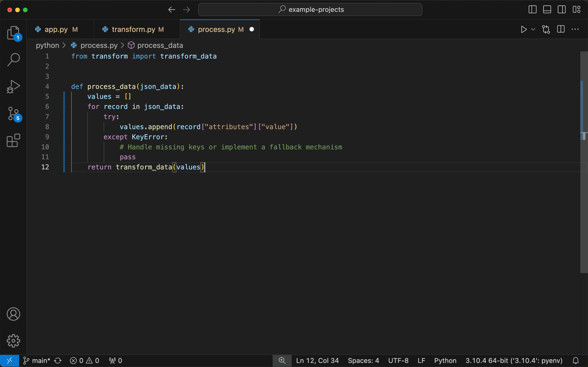Screen dimensions: 588x367
Task: Click Ln 12, Col 34 go-to-line indicator
Action: 317,360
